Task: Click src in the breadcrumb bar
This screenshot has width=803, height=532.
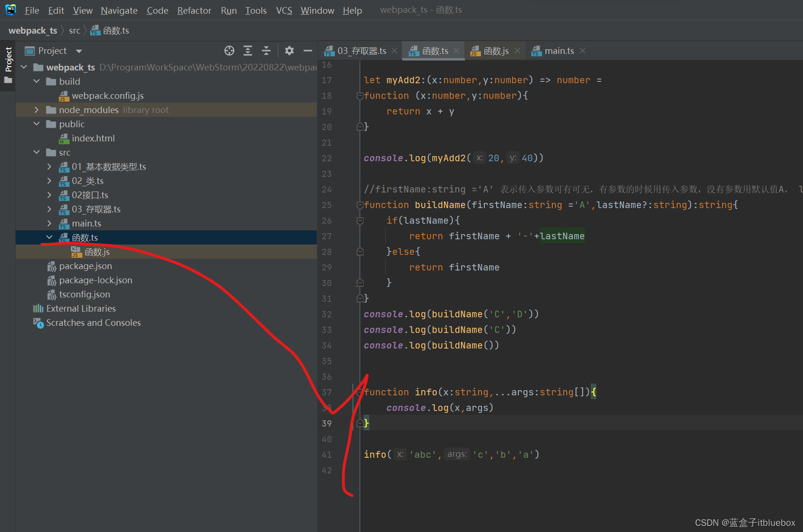Action: point(74,31)
